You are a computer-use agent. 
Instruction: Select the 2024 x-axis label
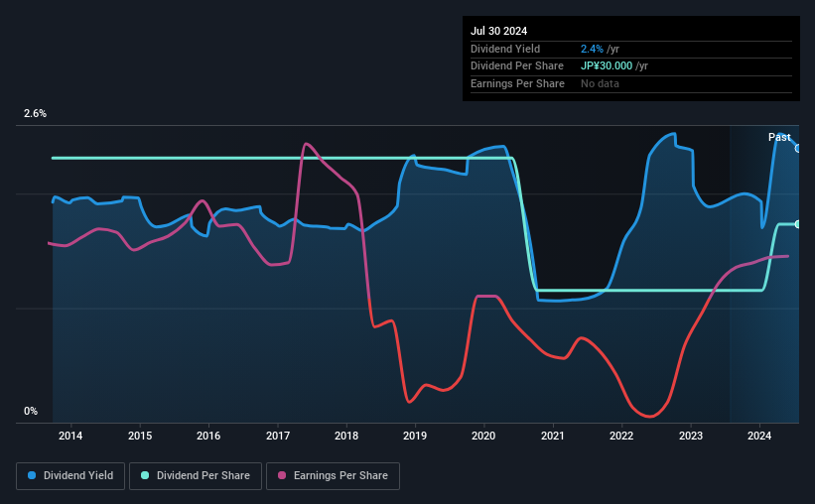coord(759,436)
